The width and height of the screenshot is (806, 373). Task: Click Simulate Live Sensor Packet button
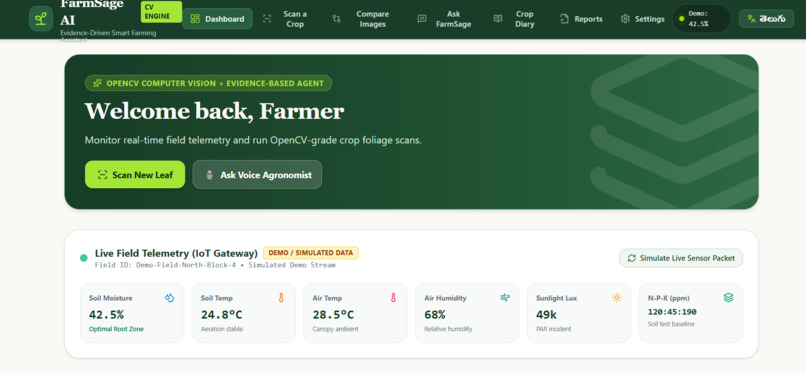(681, 258)
